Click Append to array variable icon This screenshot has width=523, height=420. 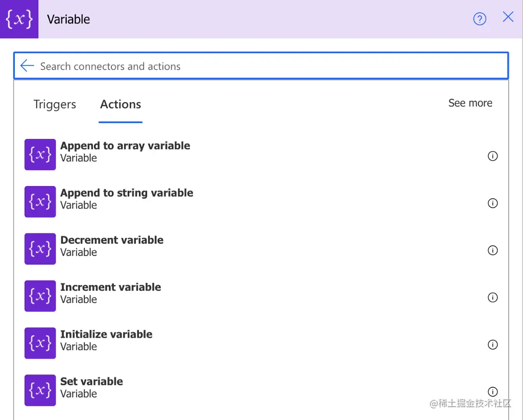coord(40,154)
